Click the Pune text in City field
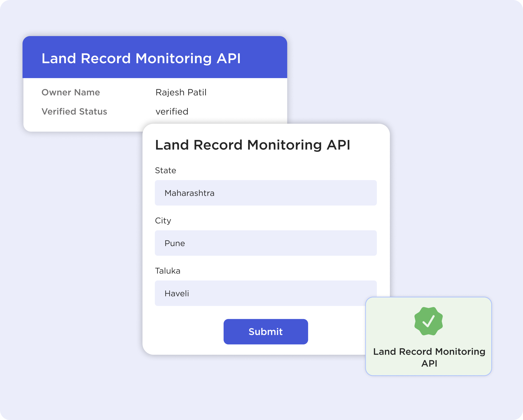This screenshot has height=420, width=523. pos(174,243)
